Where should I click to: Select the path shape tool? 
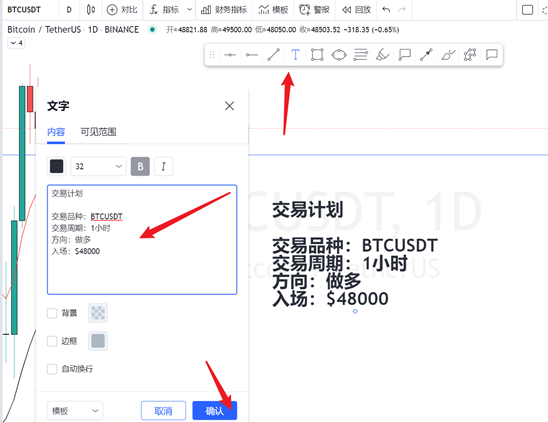(x=470, y=55)
